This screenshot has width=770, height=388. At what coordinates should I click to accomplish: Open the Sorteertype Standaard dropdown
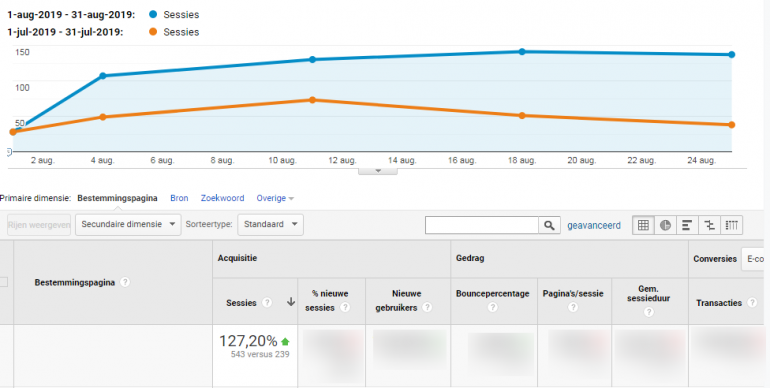[271, 224]
